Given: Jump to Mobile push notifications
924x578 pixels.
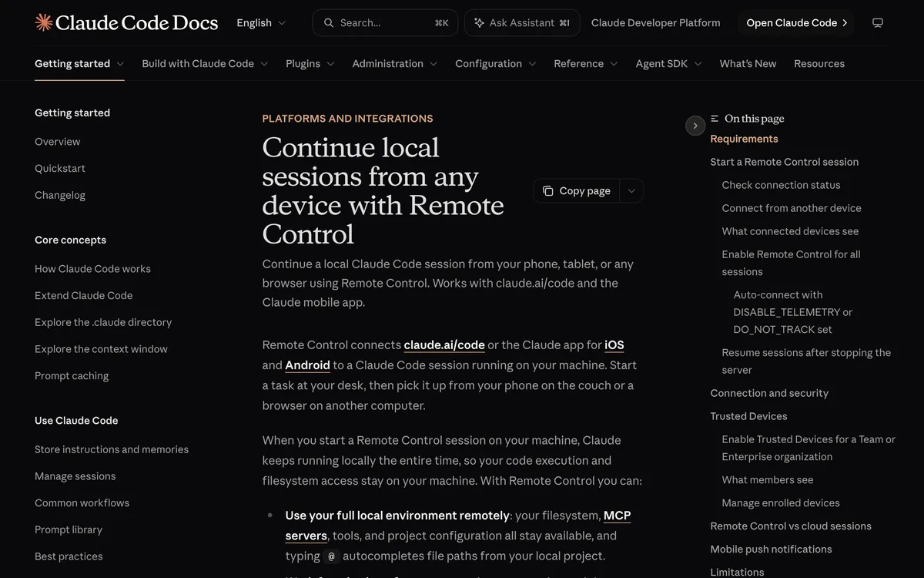Looking at the screenshot, I should 771,549.
